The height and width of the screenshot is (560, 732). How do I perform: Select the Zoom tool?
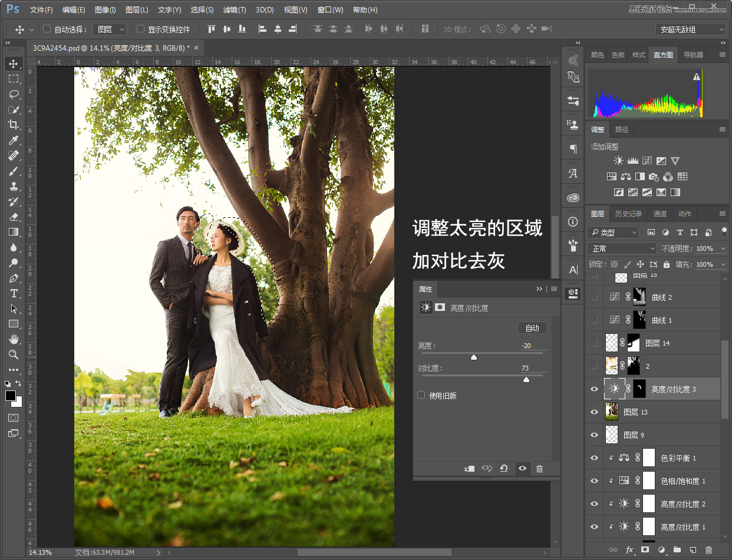13,354
